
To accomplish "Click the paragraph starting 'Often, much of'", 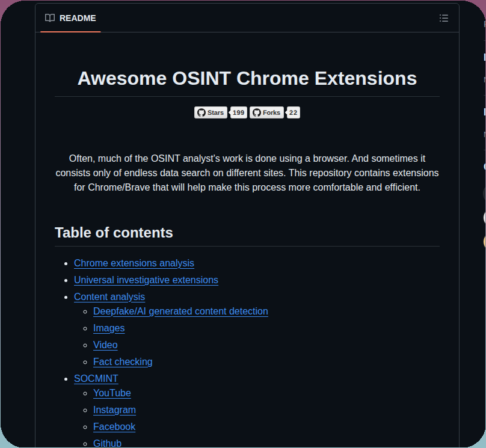I will click(247, 173).
